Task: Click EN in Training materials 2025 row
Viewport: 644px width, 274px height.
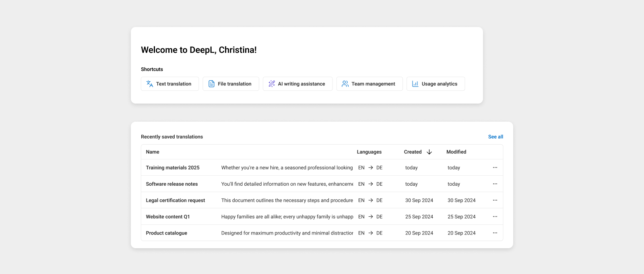Action: coord(361,168)
